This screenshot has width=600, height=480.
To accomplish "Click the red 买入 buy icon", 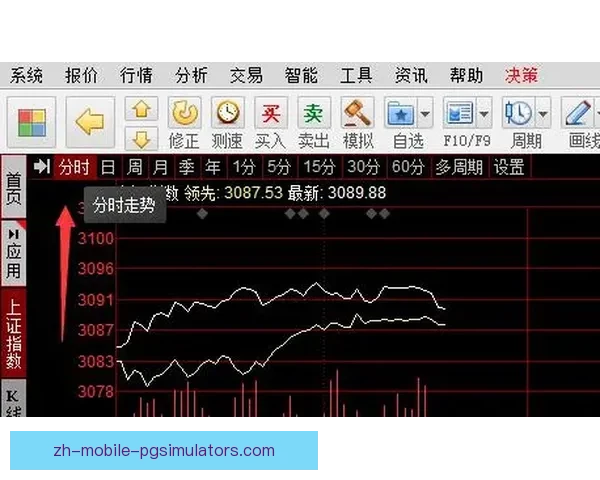I will 271,113.
